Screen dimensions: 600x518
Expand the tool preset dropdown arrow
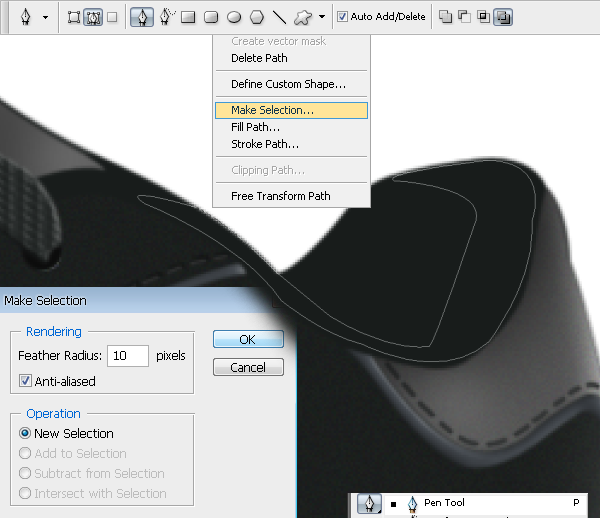coord(46,17)
